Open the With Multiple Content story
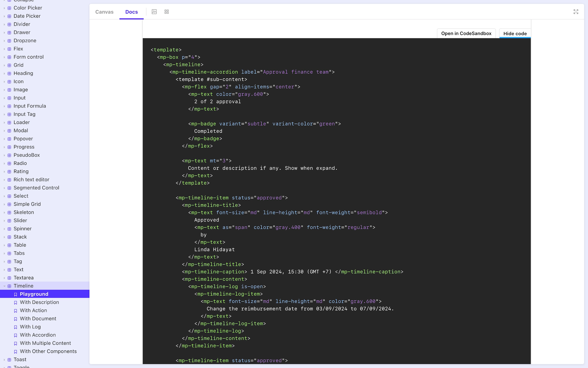Image resolution: width=588 pixels, height=368 pixels. (x=46, y=343)
